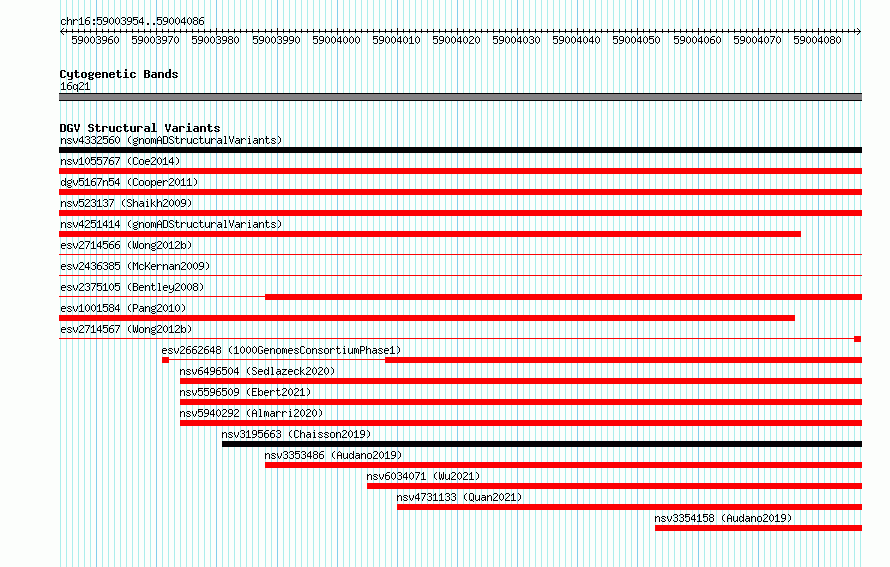Click ruler position 59004000
This screenshot has width=890, height=567.
click(x=336, y=40)
